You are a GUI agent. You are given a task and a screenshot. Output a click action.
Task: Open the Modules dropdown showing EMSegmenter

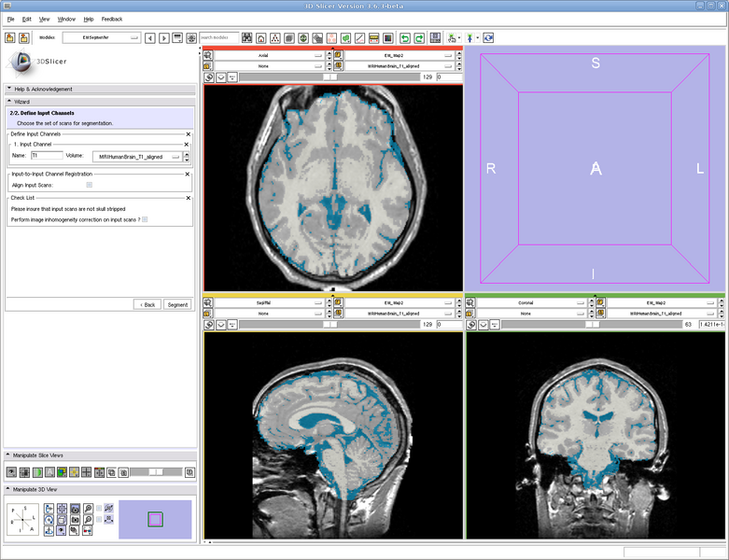click(102, 37)
